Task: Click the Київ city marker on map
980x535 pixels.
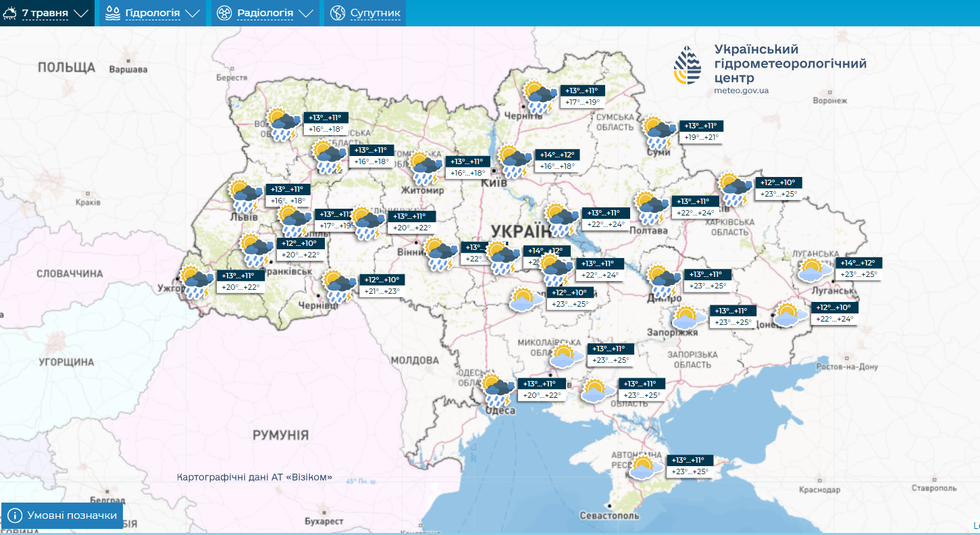Action: point(494,172)
